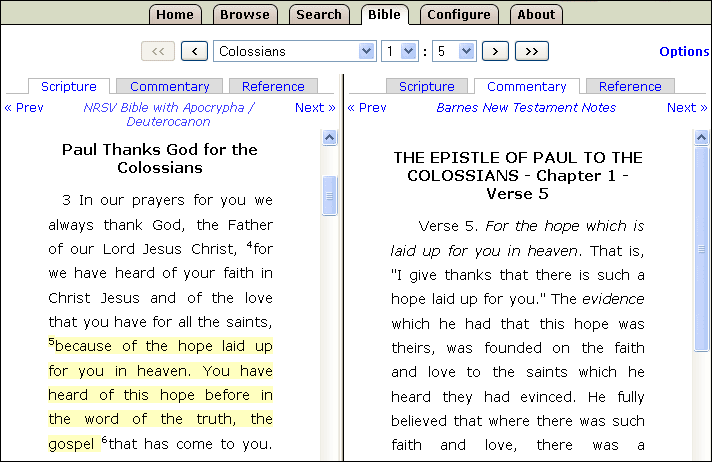Click the highlighted verse 5 text
This screenshot has width=712, height=462.
[x=160, y=395]
